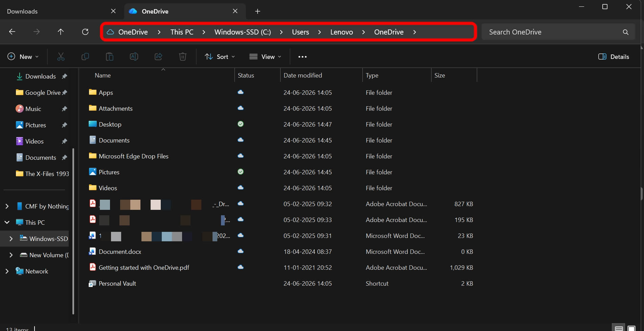
Task: Click the search magnifier icon
Action: (625, 32)
